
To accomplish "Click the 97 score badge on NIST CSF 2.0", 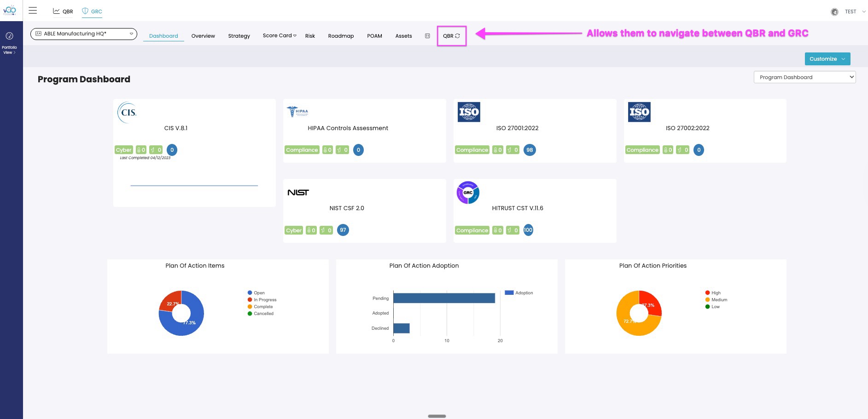I will tap(343, 230).
